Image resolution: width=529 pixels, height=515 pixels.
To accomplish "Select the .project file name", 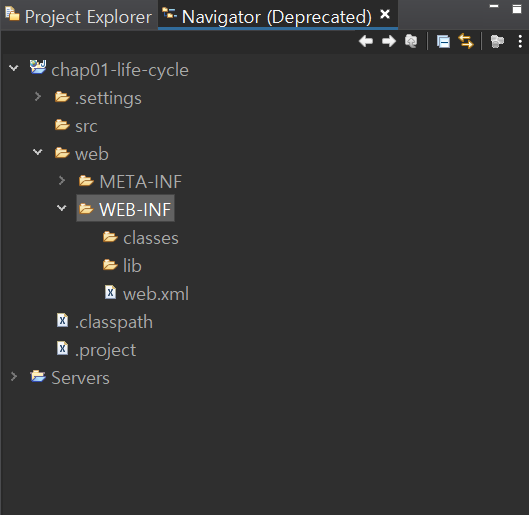I will click(x=105, y=350).
